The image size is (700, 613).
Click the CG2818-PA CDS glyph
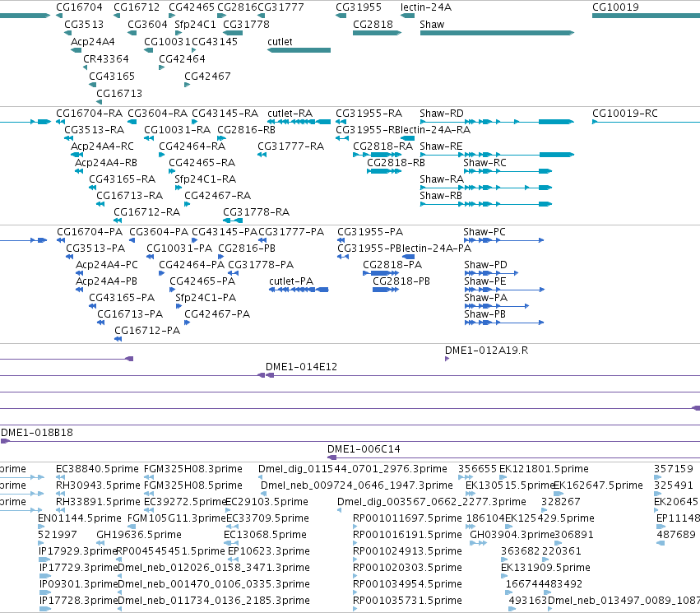click(x=381, y=273)
